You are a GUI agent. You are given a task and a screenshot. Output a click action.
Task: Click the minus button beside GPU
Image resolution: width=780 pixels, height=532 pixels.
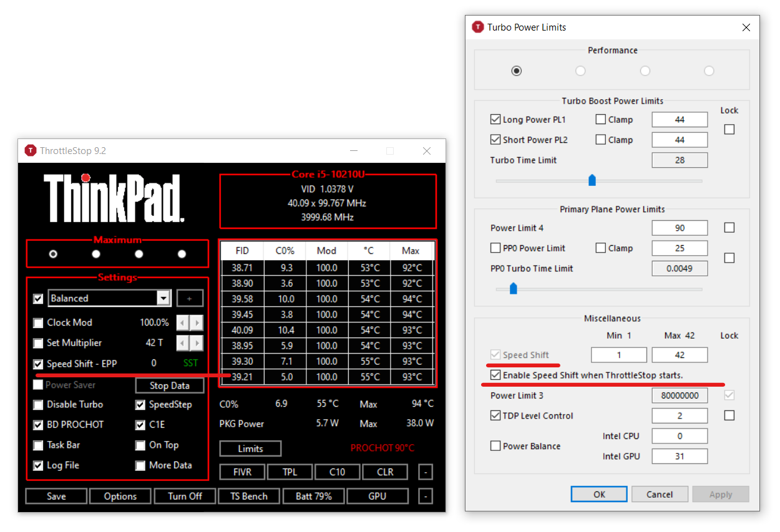click(x=425, y=496)
